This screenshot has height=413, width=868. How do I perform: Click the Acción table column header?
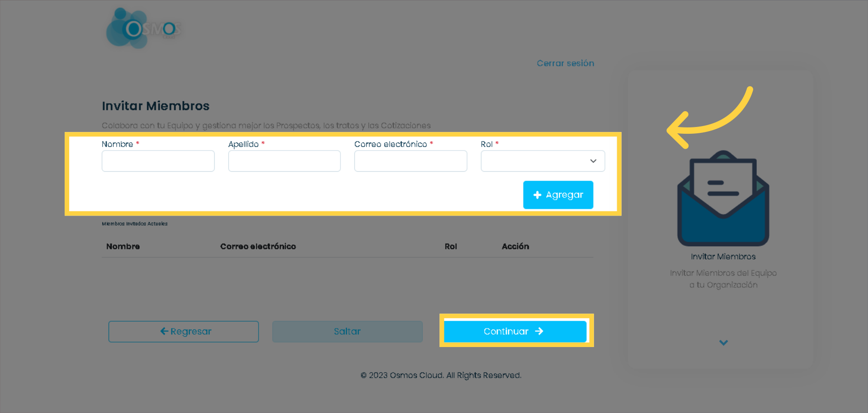(515, 246)
